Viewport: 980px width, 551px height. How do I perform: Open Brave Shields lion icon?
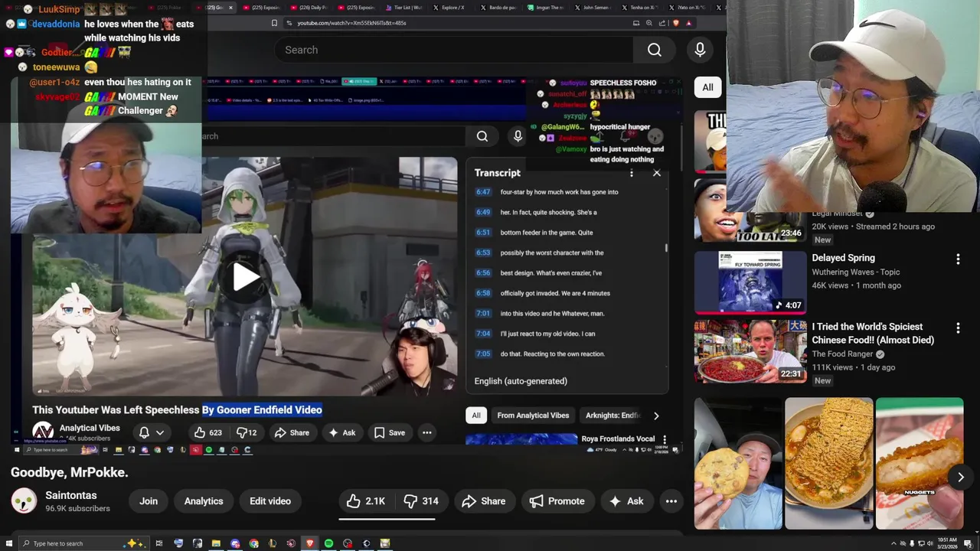click(676, 23)
